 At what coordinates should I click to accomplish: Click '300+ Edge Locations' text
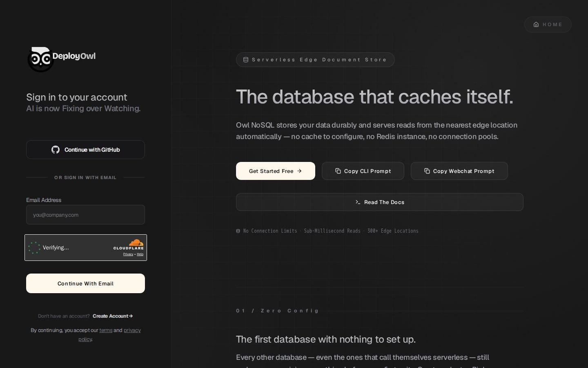click(393, 231)
